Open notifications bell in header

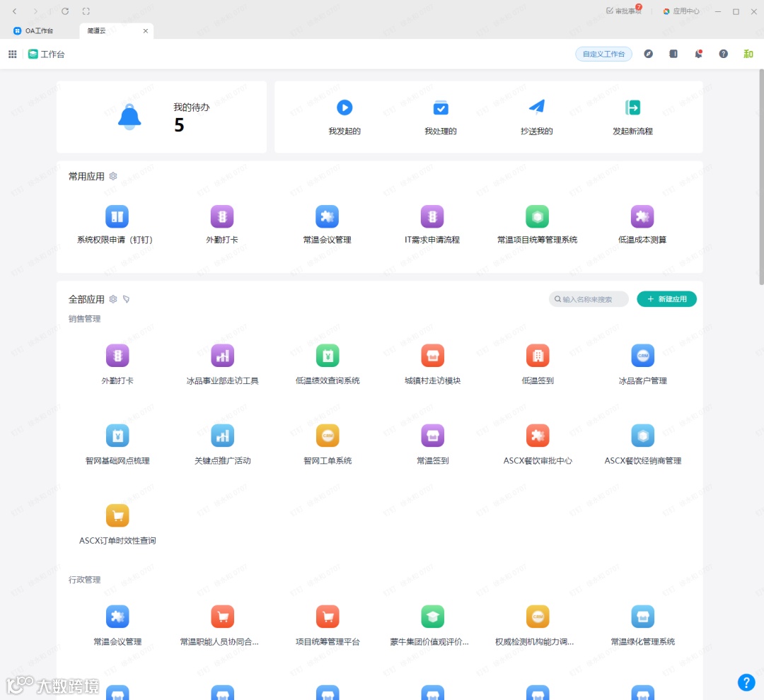point(698,54)
